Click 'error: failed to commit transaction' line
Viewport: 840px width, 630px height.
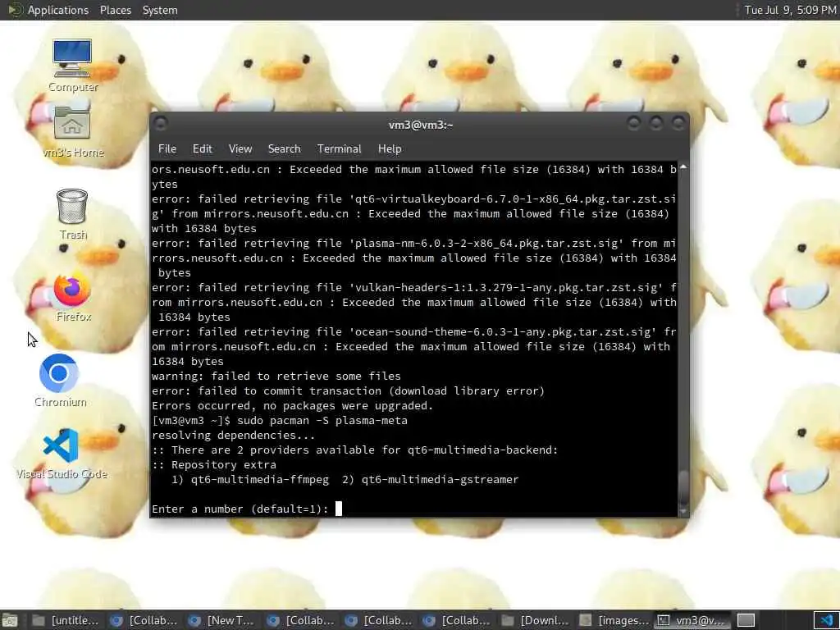click(x=348, y=391)
